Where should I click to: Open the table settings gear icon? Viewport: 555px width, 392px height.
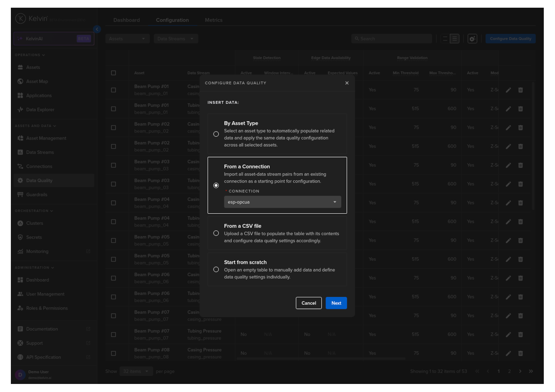click(x=472, y=39)
